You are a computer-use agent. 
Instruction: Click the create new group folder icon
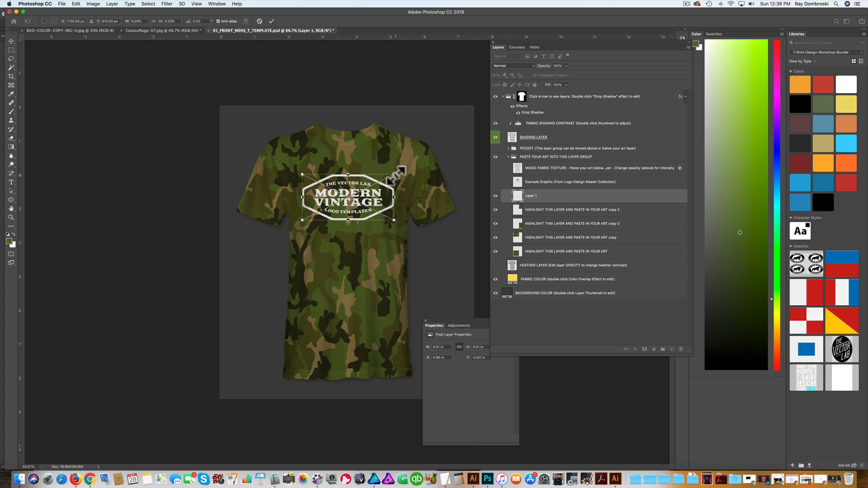[x=663, y=349]
